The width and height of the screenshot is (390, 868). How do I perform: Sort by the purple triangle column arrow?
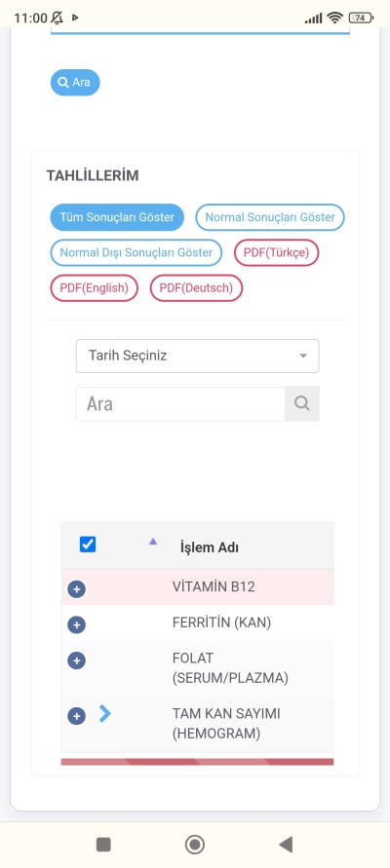coord(153,542)
